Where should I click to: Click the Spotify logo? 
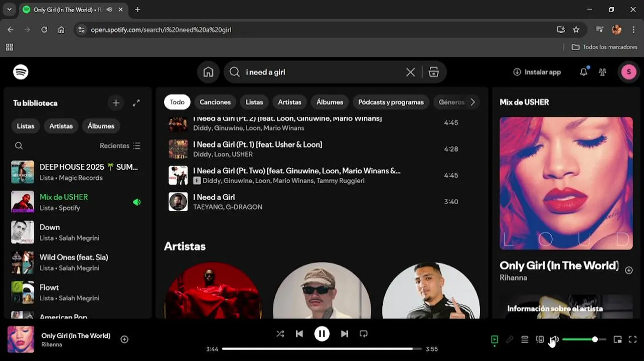(21, 72)
